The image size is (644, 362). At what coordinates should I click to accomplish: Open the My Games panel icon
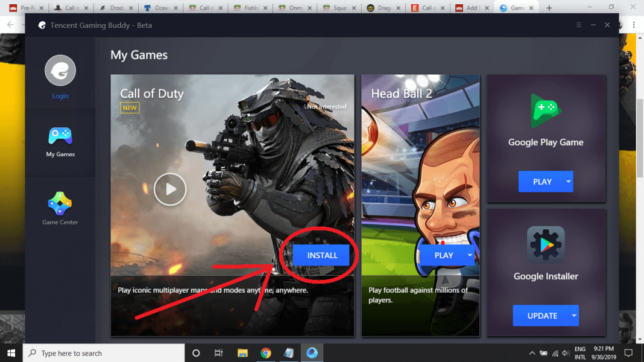[60, 137]
